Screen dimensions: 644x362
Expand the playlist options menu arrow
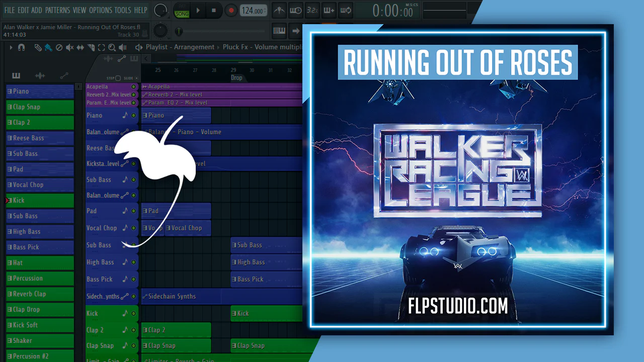click(10, 47)
